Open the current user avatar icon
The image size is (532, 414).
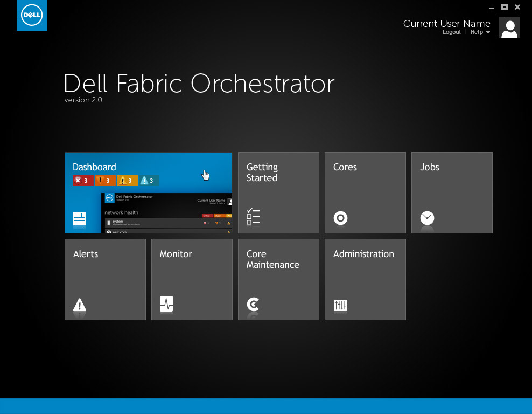pyautogui.click(x=509, y=27)
